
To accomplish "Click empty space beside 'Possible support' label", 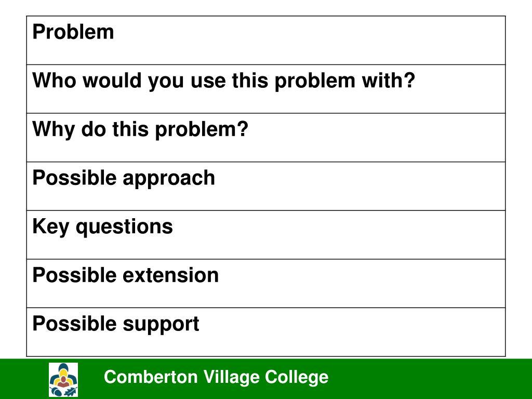I will (353, 332).
